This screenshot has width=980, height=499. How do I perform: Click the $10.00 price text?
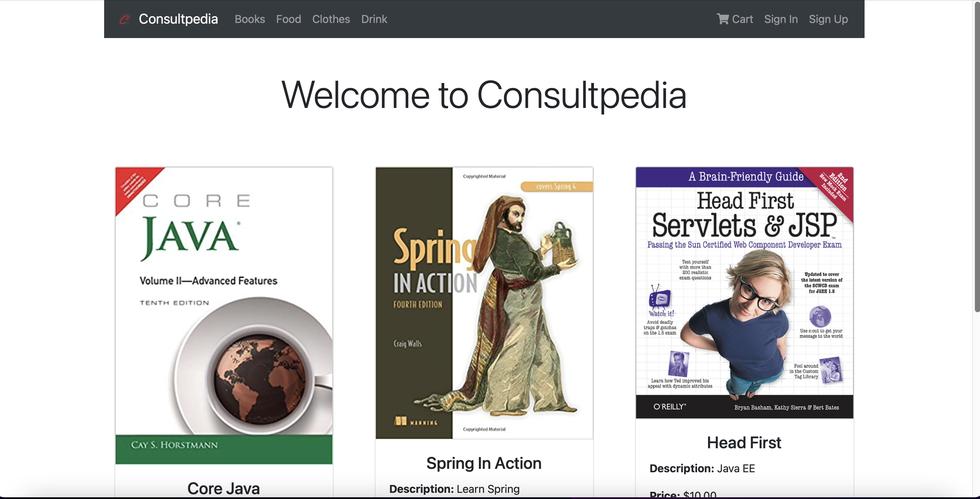tap(699, 495)
